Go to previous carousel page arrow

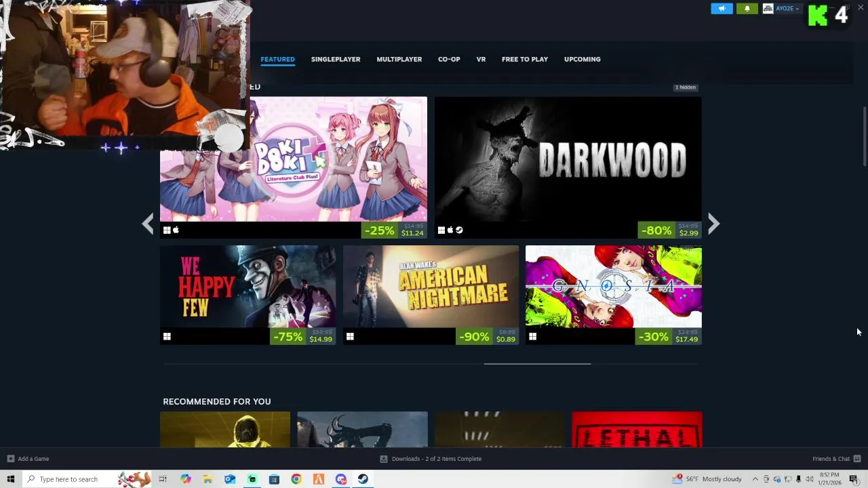pyautogui.click(x=148, y=224)
